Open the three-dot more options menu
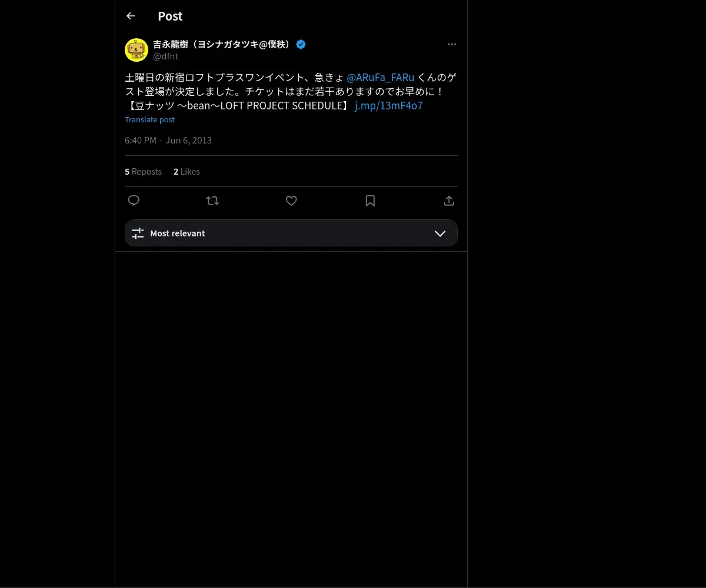706x588 pixels. point(452,44)
